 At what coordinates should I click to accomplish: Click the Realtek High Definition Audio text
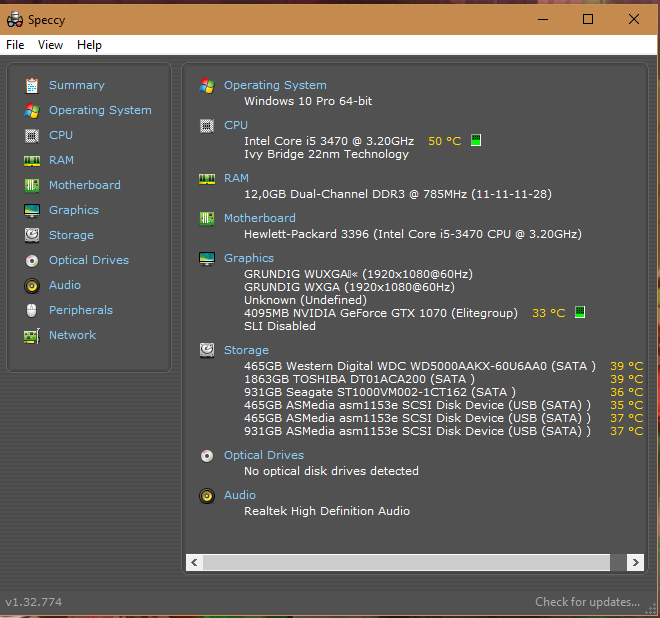[x=327, y=511]
